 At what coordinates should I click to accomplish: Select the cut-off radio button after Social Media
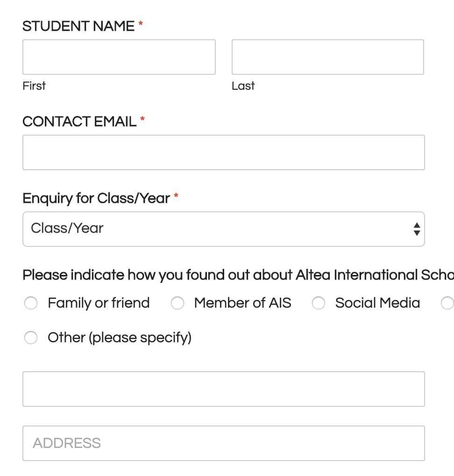(x=447, y=303)
